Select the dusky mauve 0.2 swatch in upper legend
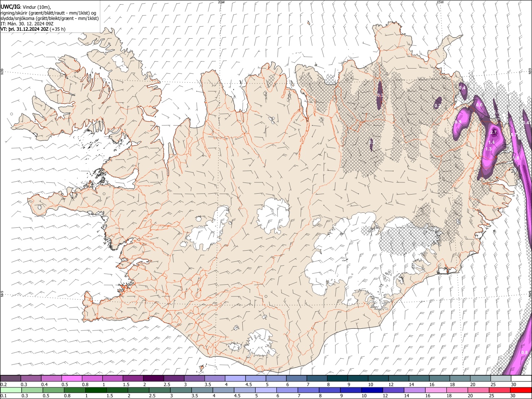Viewport: 532px width, 399px height. (x=10, y=378)
